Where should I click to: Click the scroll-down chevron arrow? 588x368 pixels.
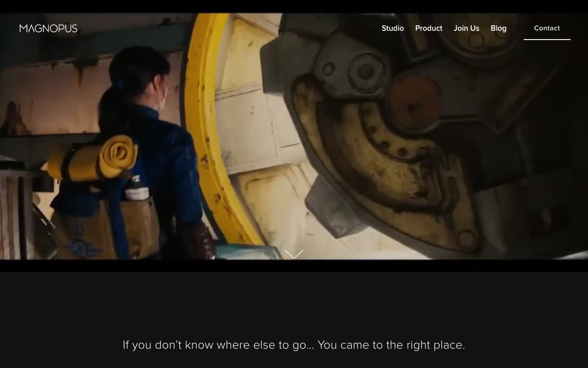coord(294,254)
